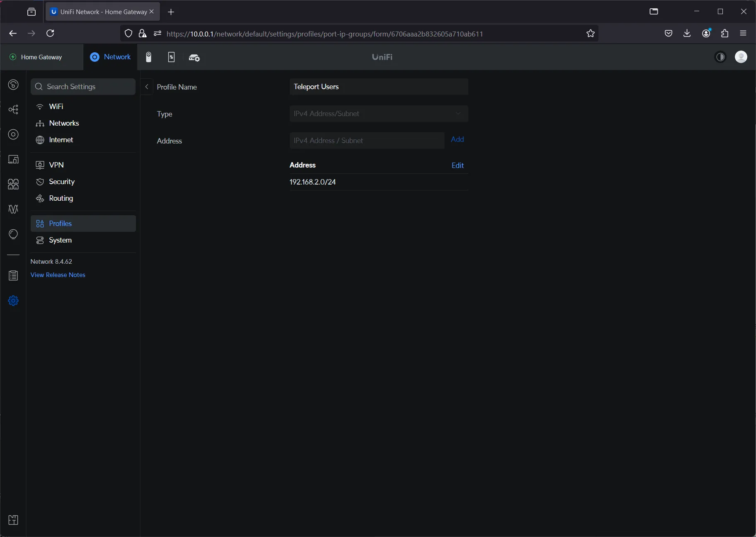Click the UniFi logo in header
Screen dimensions: 756x537
[x=382, y=57]
